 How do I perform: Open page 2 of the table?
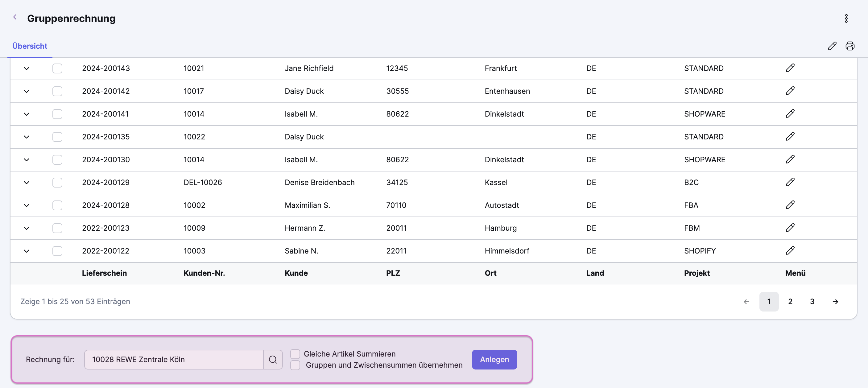point(790,301)
